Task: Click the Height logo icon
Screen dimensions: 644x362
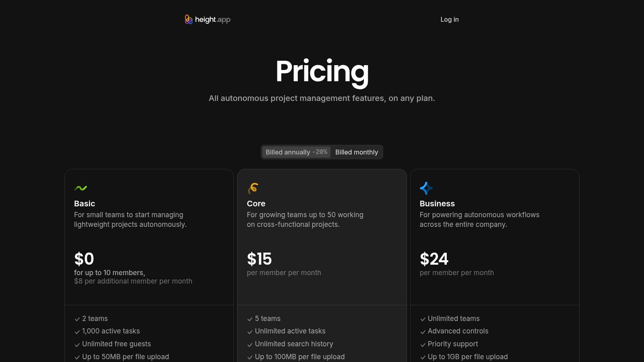Action: click(x=188, y=19)
